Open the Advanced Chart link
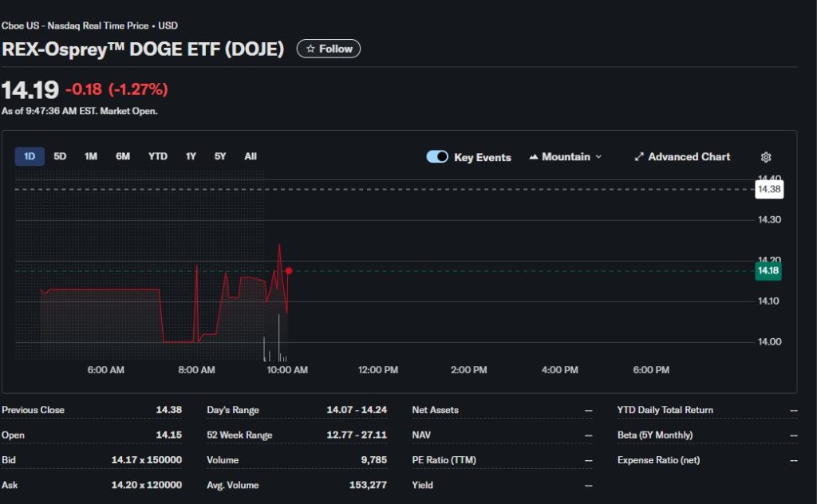The width and height of the screenshot is (817, 504). click(x=688, y=157)
